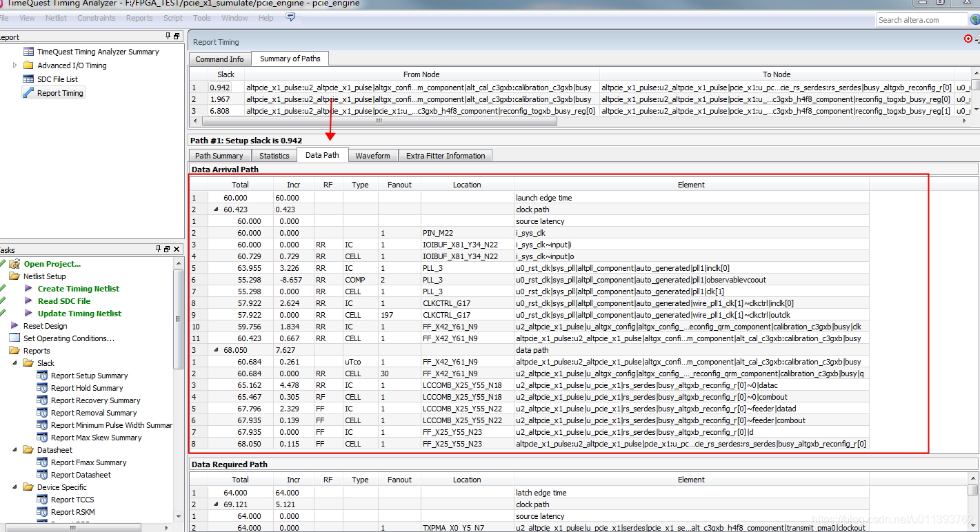Switch to the Waveform tab

click(x=373, y=155)
